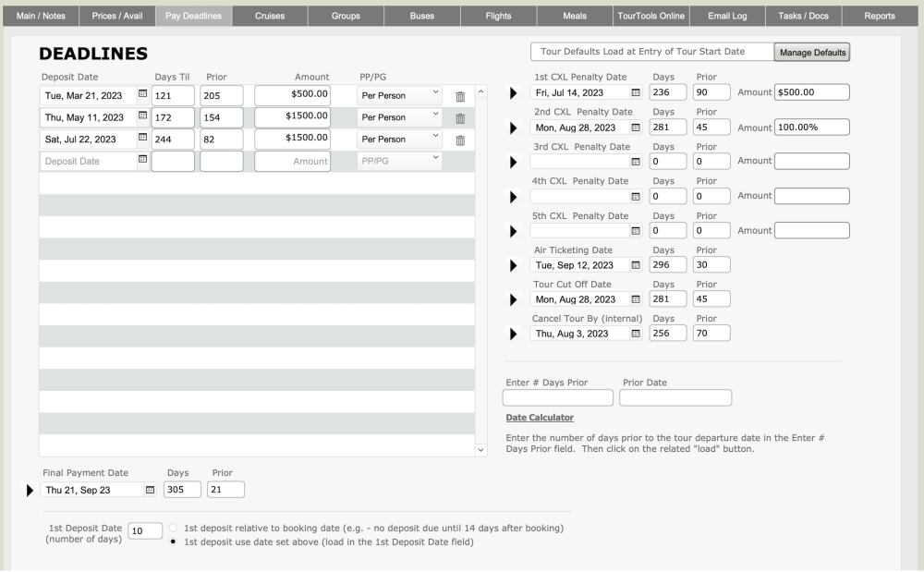Click the Final Payment Prior field 21
This screenshot has height=572, width=924.
(x=225, y=490)
